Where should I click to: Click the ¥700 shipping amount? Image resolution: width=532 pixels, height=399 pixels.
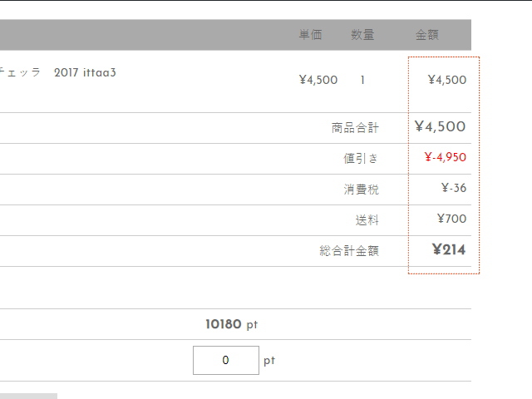(451, 219)
